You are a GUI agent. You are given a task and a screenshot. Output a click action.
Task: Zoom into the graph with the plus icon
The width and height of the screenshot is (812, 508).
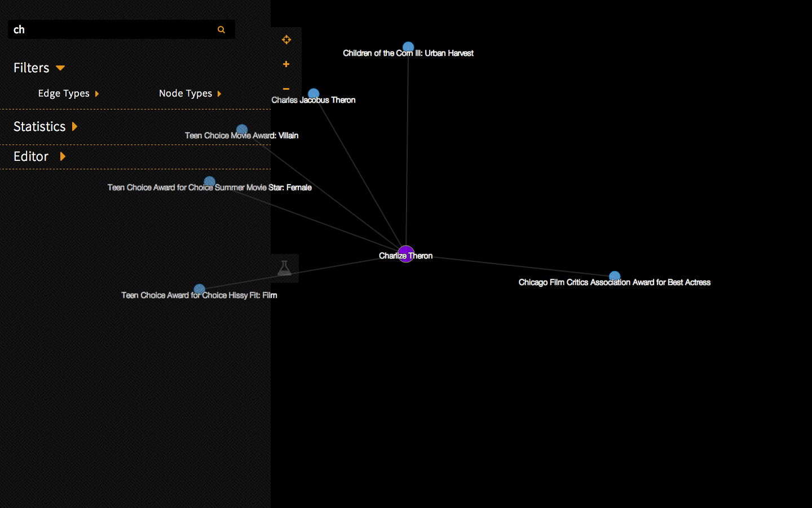286,64
